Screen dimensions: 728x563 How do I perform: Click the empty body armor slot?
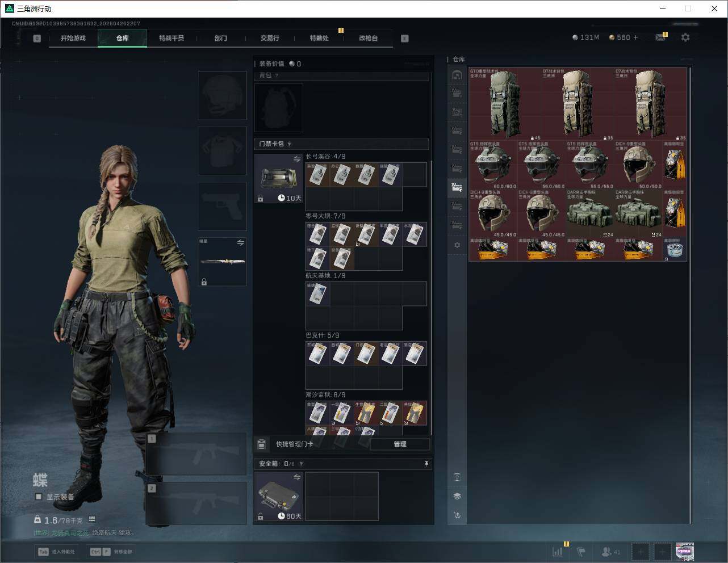tap(222, 150)
